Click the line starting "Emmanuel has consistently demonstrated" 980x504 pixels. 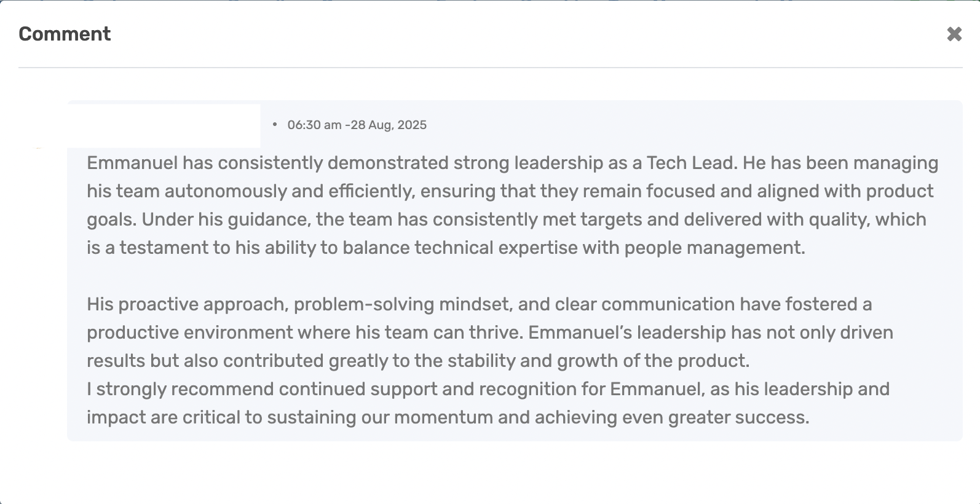tap(512, 163)
